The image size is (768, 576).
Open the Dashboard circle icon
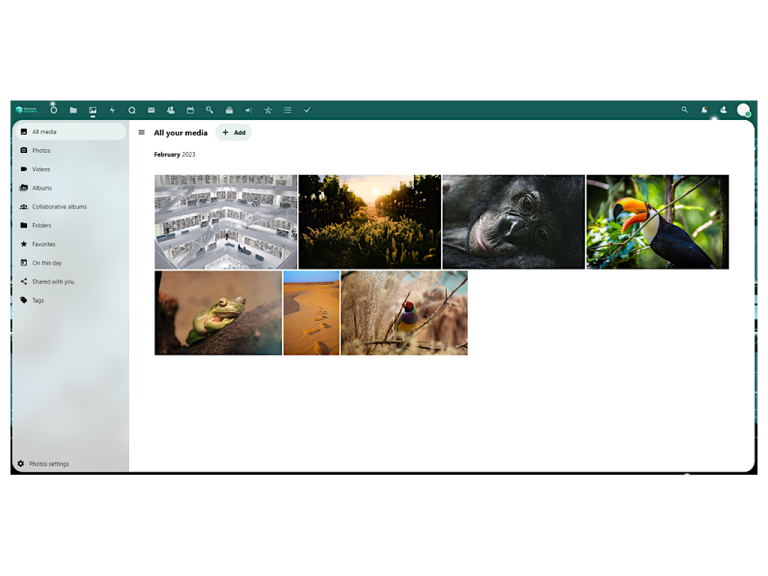click(53, 110)
